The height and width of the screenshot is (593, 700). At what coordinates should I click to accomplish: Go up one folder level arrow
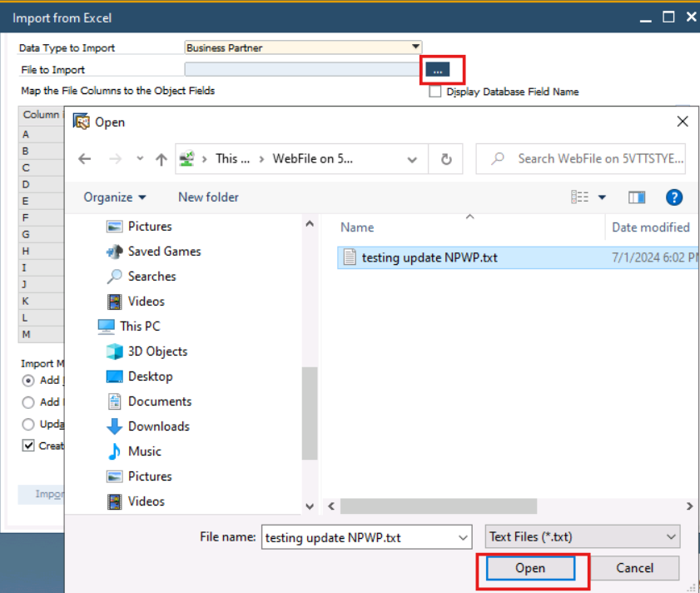[x=161, y=159]
